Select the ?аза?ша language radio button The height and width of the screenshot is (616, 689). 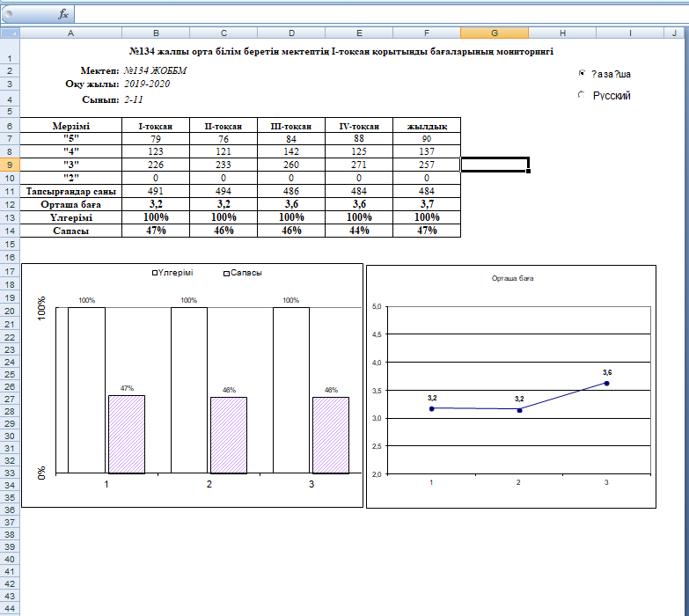[582, 74]
